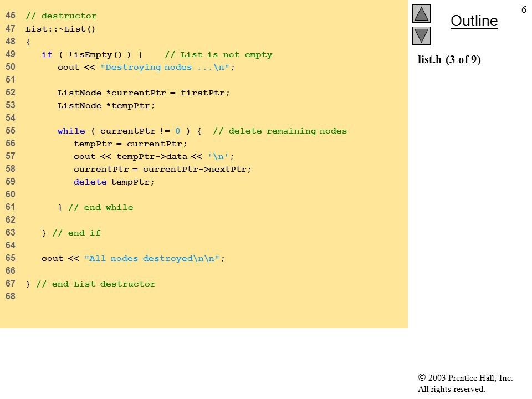Select the 'while' keyword on line 55
Image resolution: width=532 pixels, height=399 pixels.
[x=71, y=131]
